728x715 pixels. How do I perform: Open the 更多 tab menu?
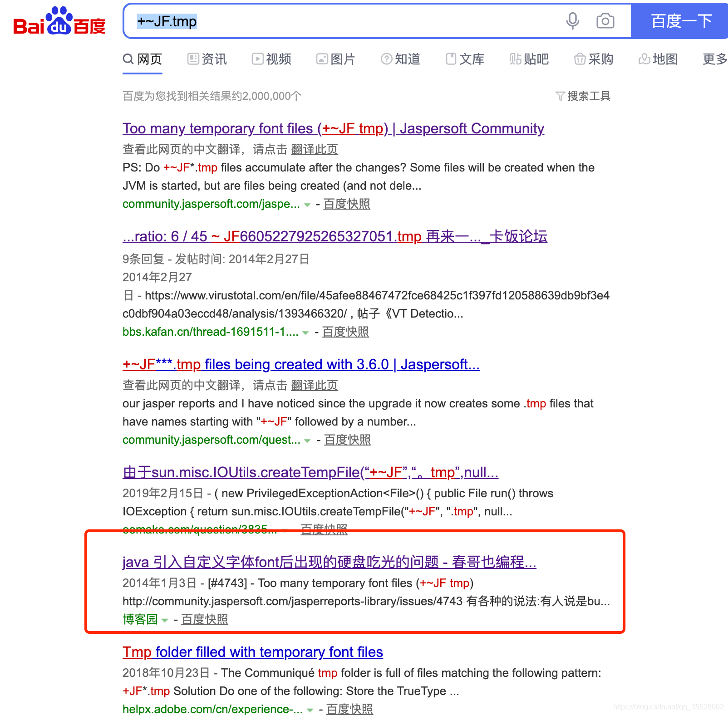pyautogui.click(x=715, y=59)
